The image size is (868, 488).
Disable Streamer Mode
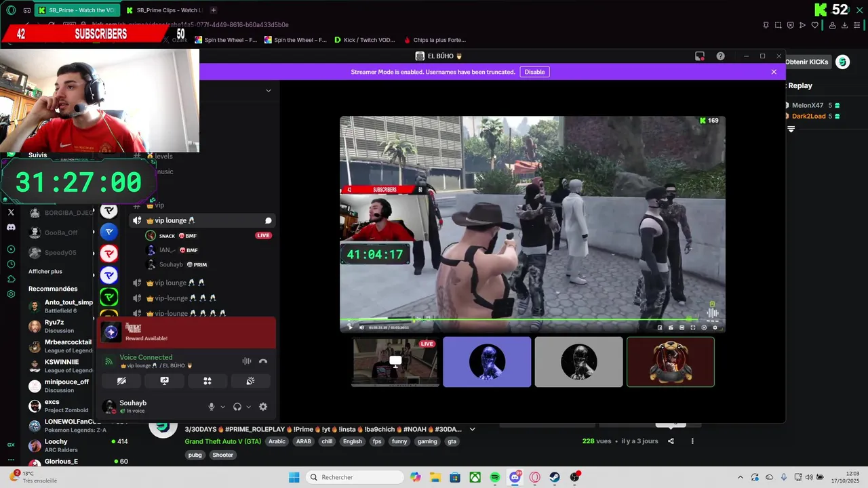coord(534,72)
